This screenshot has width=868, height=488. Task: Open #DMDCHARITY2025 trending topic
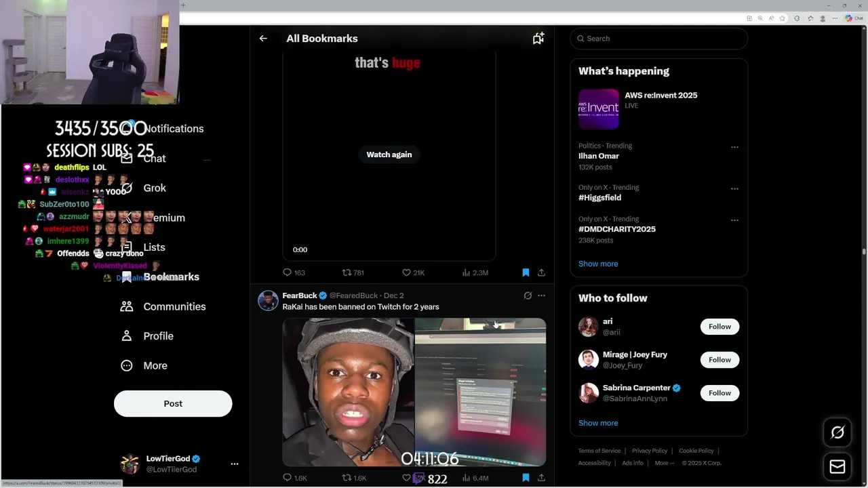coord(617,229)
